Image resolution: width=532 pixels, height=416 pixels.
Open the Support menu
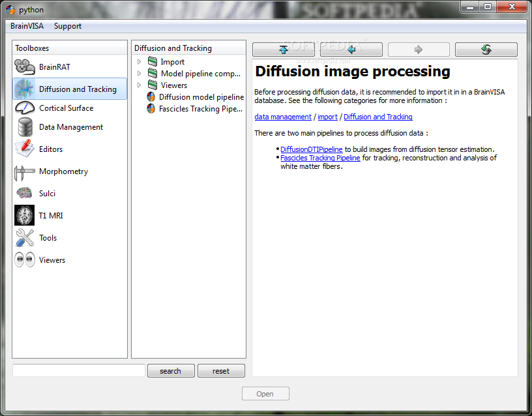point(68,26)
